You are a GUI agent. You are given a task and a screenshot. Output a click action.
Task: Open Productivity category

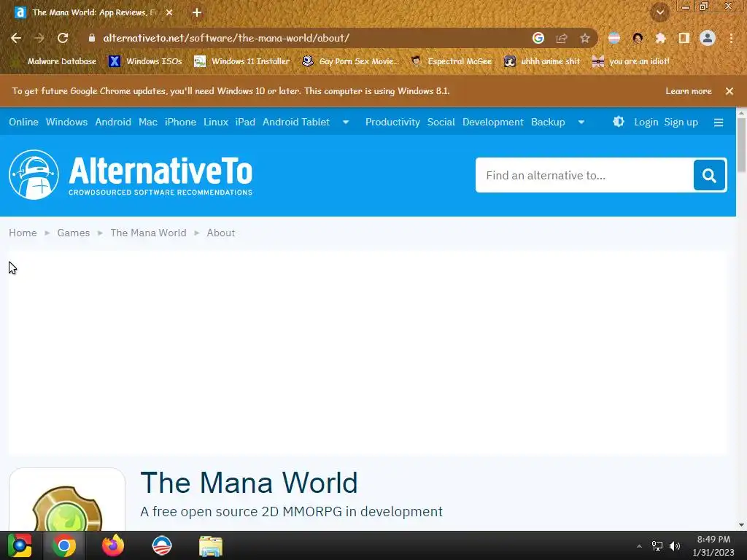coord(392,122)
